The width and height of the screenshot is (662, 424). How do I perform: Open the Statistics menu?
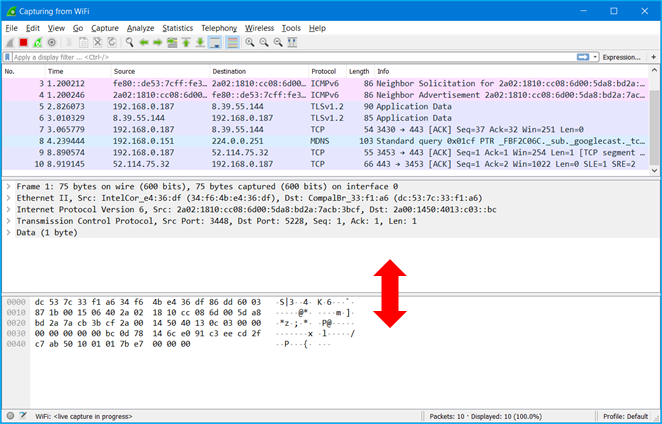tap(178, 28)
